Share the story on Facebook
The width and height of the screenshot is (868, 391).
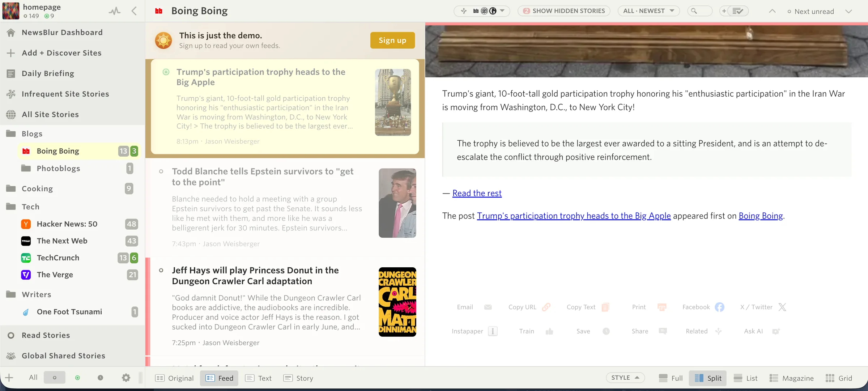point(703,307)
